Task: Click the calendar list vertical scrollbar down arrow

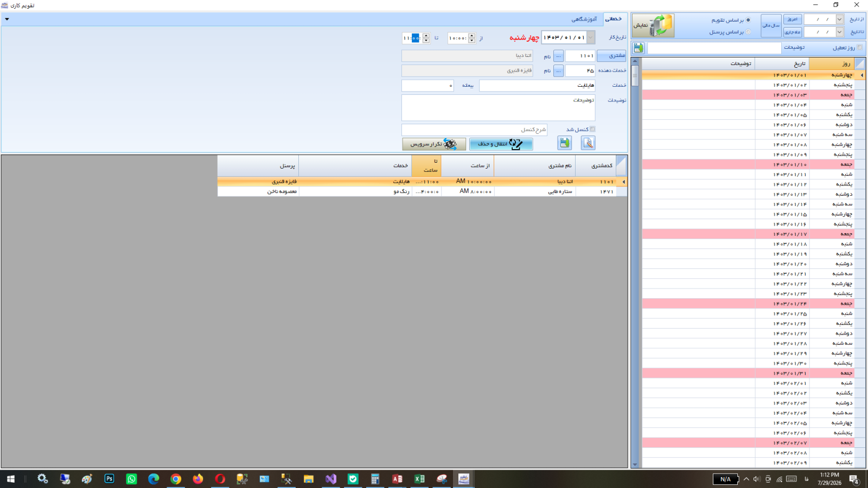Action: pos(635,465)
